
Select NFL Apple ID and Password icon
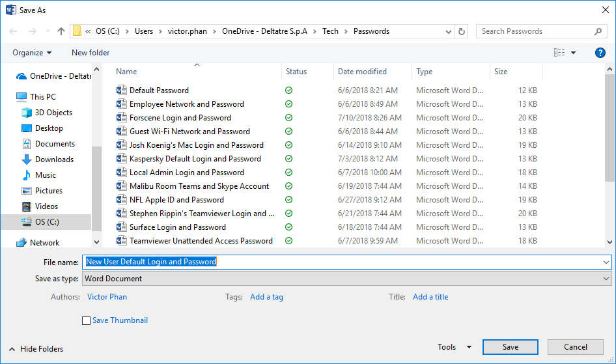[x=121, y=200]
